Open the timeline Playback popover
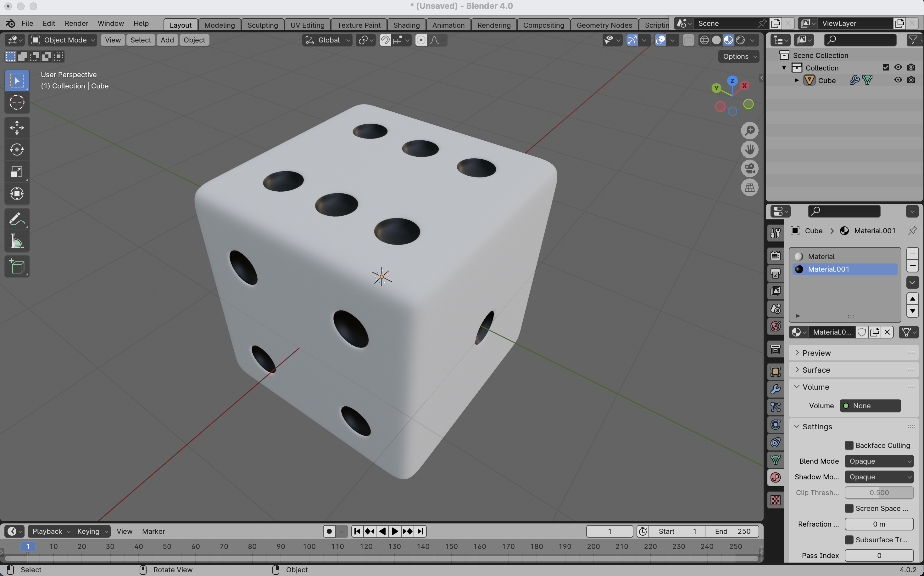The image size is (924, 576). pyautogui.click(x=51, y=531)
